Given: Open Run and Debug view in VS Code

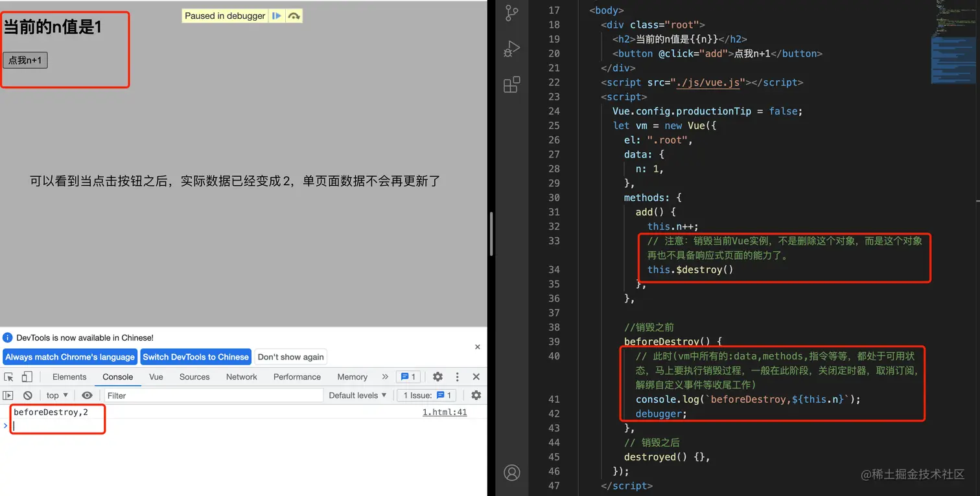Looking at the screenshot, I should [x=512, y=49].
